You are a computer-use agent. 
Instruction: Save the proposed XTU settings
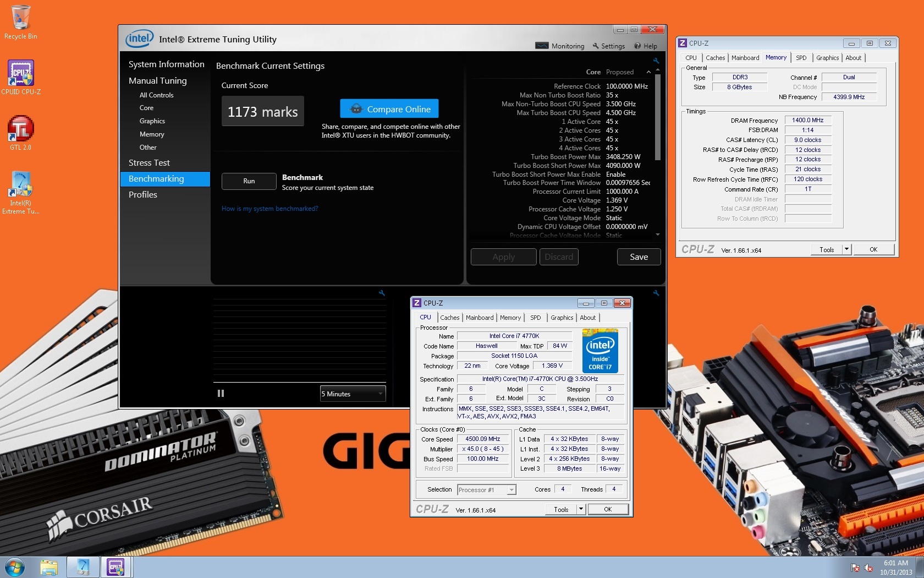click(639, 257)
